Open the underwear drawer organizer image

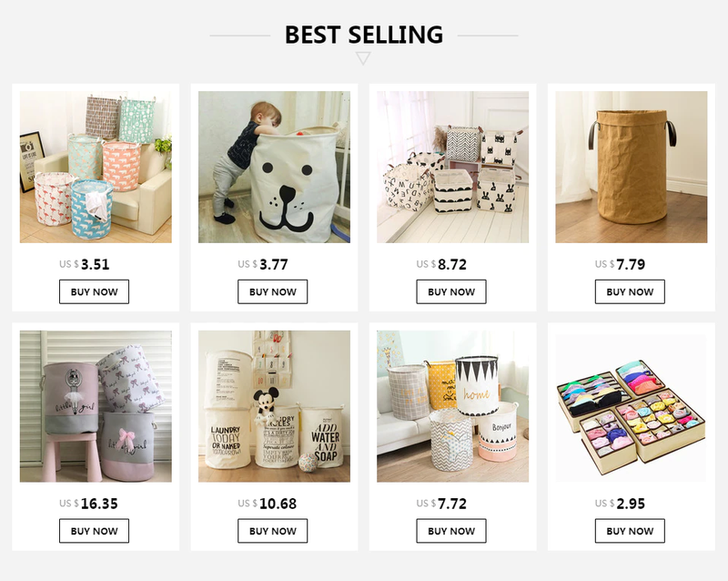[x=632, y=406]
